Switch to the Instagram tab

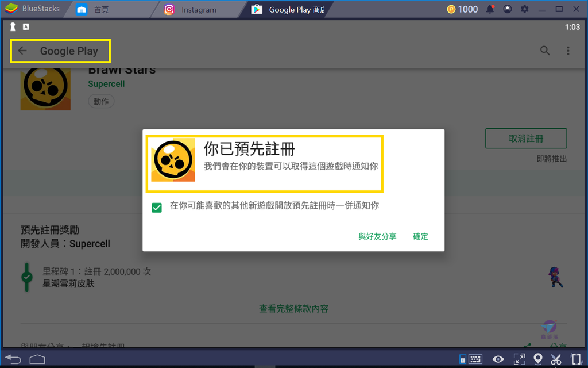(x=190, y=10)
